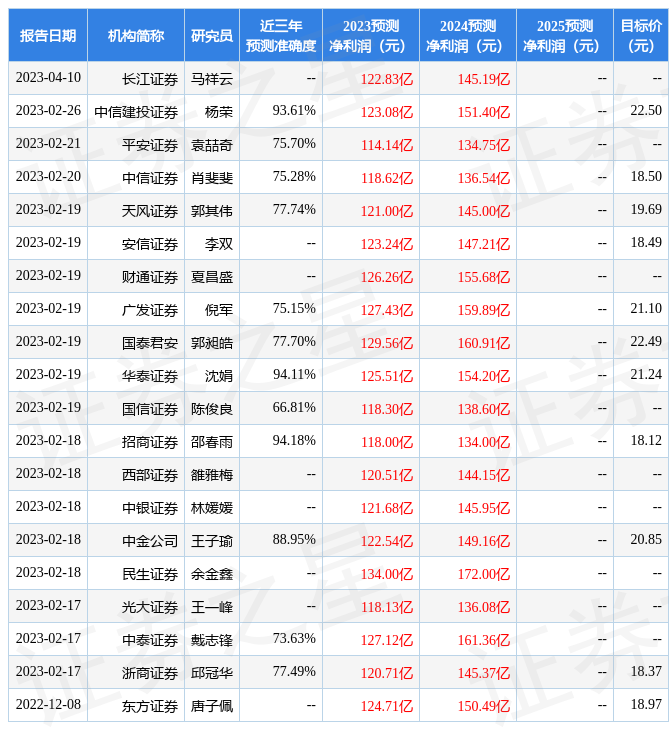Click analyst name 马祥云

click(212, 79)
